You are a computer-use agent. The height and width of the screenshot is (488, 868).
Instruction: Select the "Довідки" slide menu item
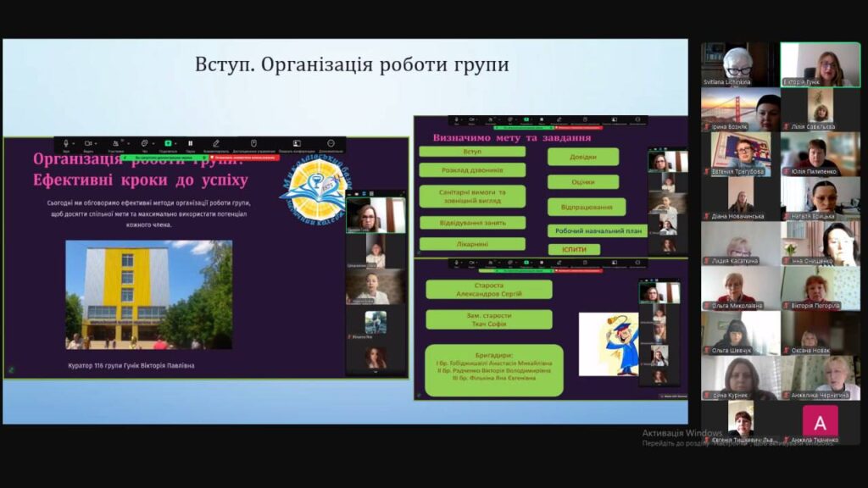tap(582, 157)
